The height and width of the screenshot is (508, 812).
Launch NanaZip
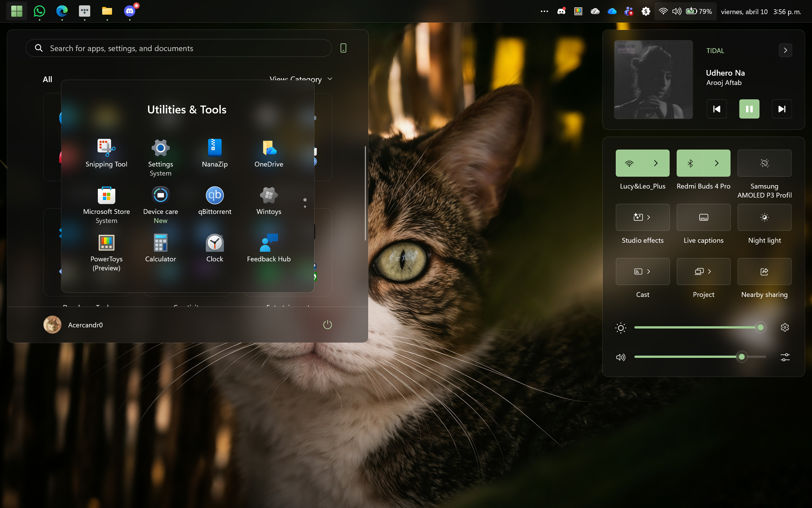(x=215, y=153)
